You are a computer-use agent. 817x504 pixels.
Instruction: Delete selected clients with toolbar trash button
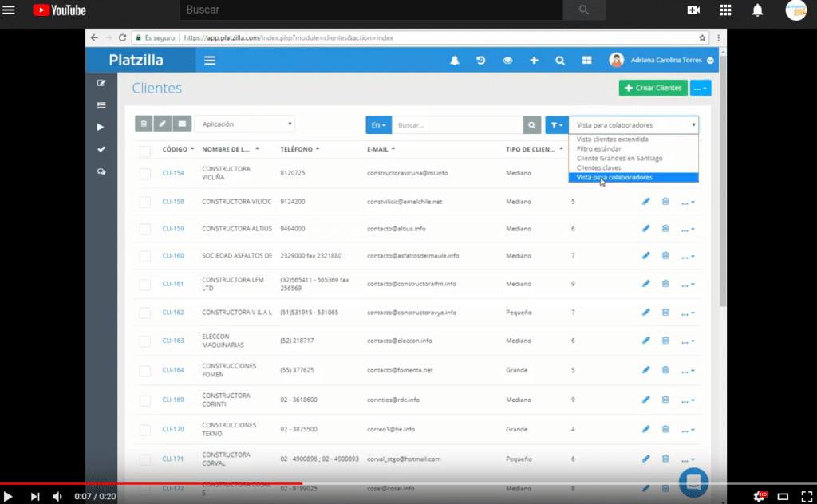[144, 124]
